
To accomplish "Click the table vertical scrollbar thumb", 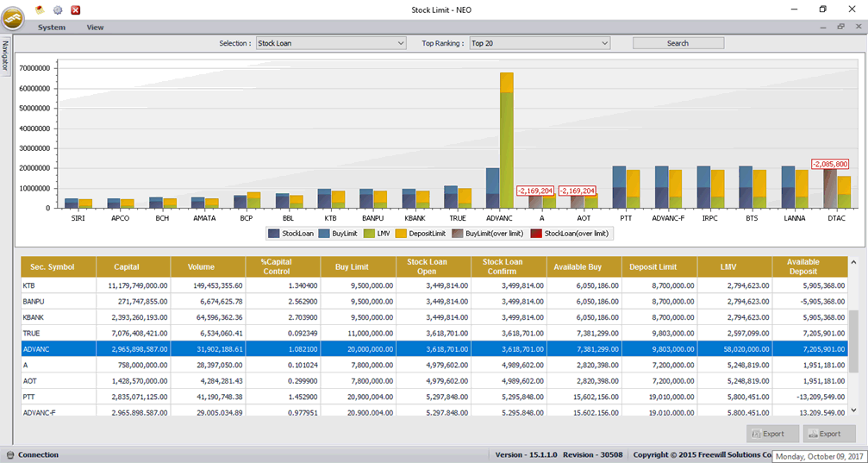I will point(853,341).
